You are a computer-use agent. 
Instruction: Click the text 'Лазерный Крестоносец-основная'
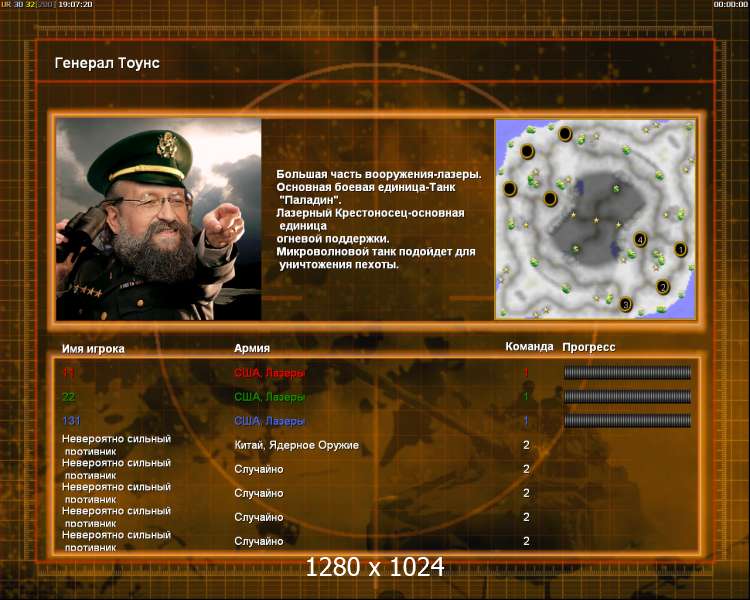[370, 213]
